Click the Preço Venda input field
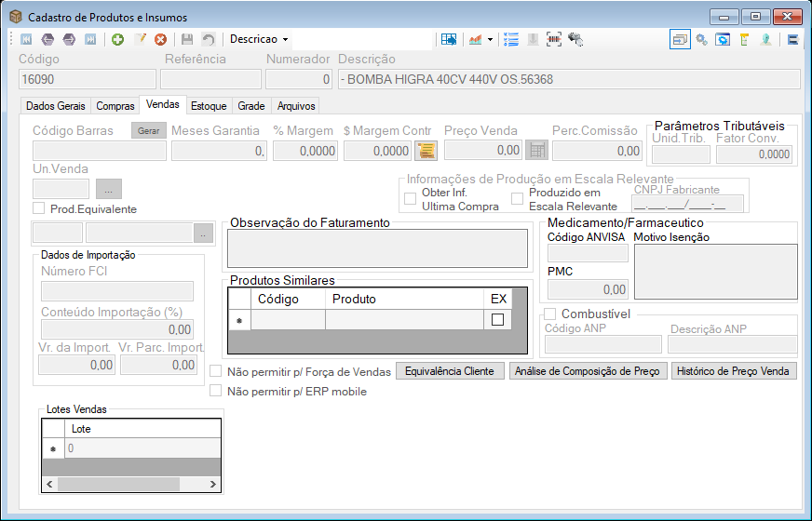Screen dimensions: 812x521 click(x=483, y=150)
